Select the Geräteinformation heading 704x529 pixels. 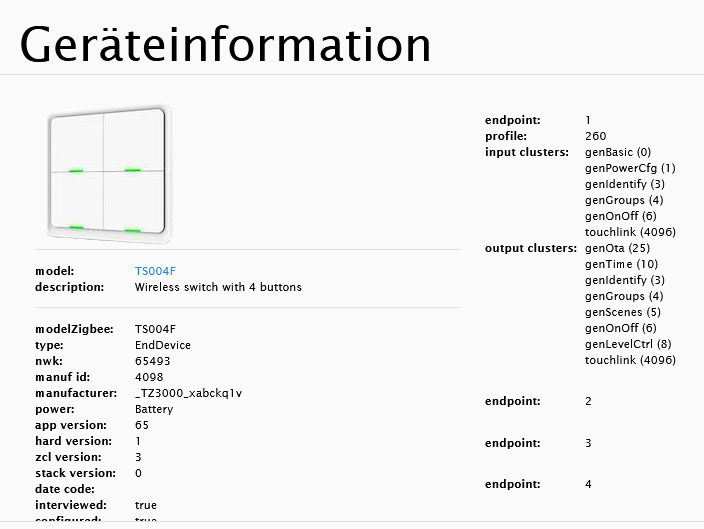pos(225,44)
